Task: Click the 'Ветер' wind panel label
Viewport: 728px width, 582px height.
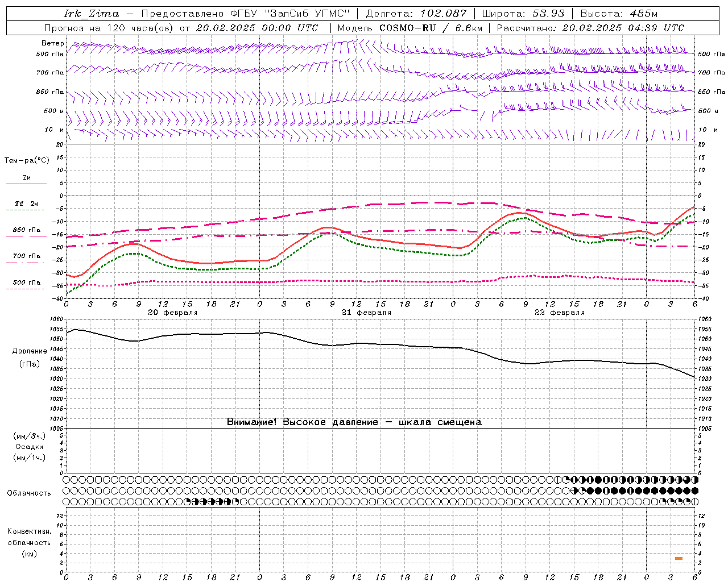Action: pyautogui.click(x=53, y=43)
